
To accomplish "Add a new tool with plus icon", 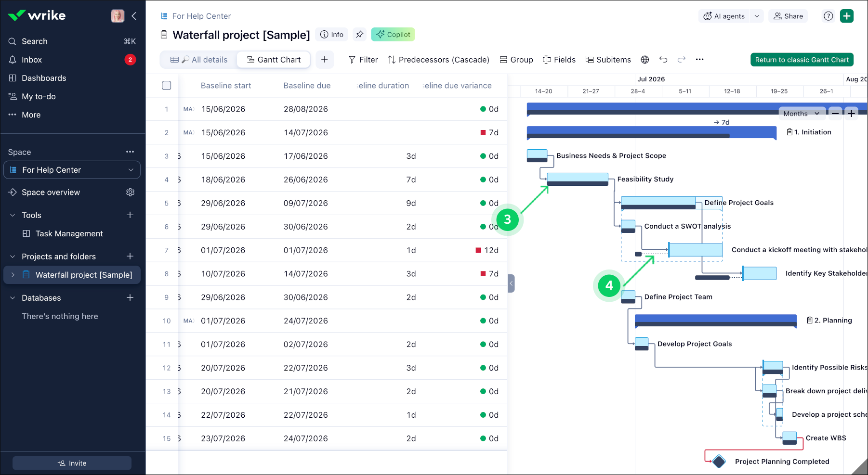I will tap(130, 215).
